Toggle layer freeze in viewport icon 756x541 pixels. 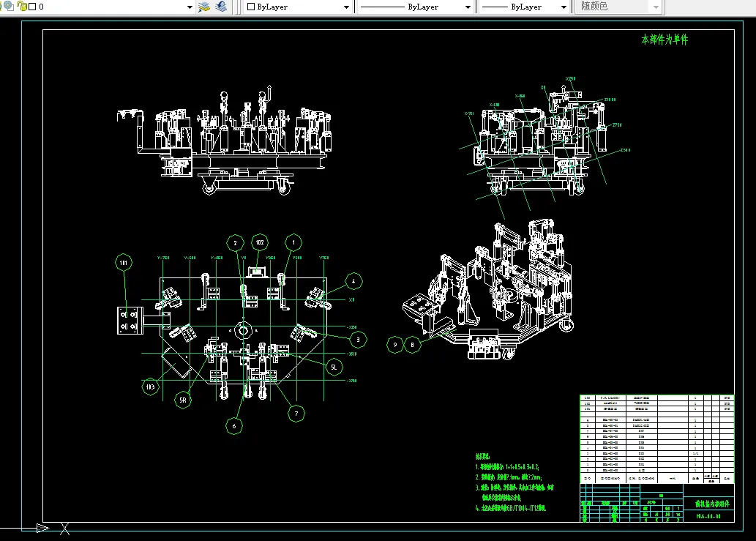pyautogui.click(x=9, y=6)
